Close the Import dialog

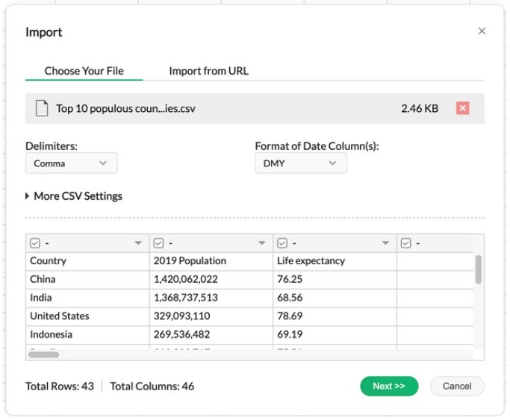pyautogui.click(x=482, y=31)
